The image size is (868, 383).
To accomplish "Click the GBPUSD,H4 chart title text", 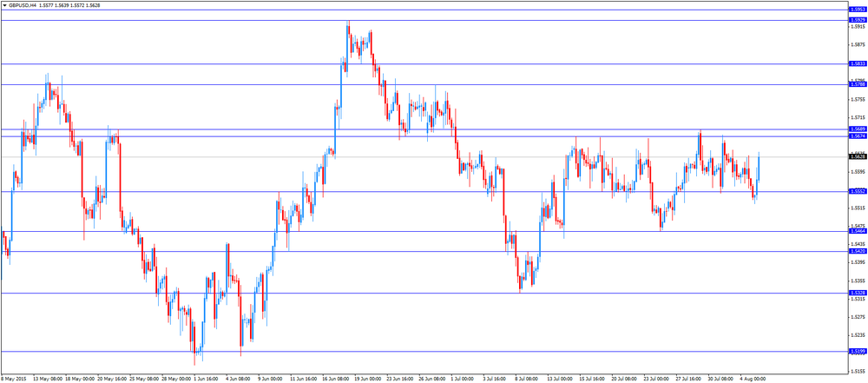I will point(23,4).
